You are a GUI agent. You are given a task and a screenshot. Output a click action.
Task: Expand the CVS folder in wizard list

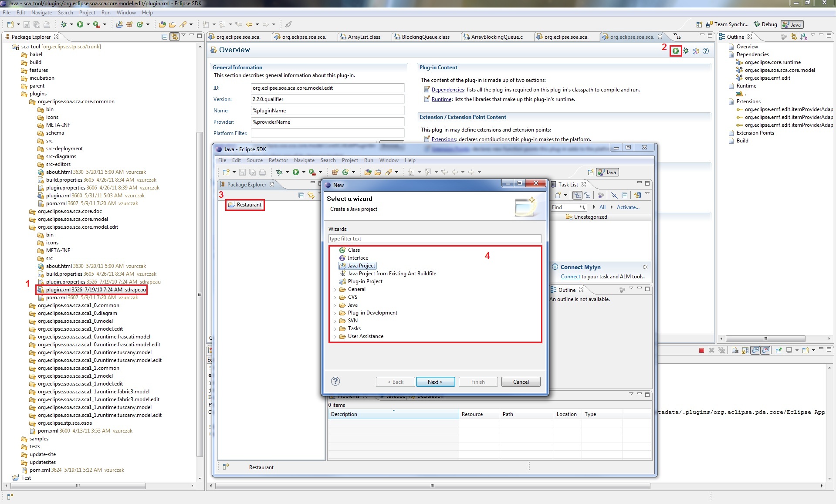[335, 298]
